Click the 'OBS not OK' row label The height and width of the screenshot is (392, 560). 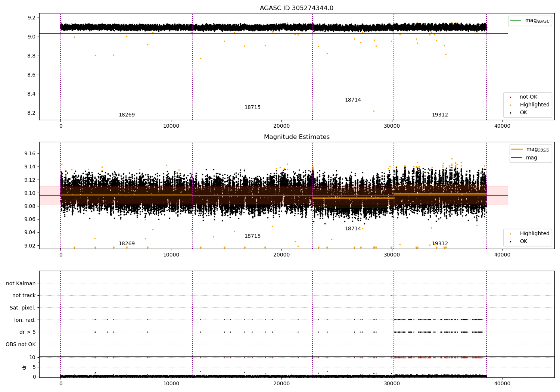pyautogui.click(x=21, y=345)
